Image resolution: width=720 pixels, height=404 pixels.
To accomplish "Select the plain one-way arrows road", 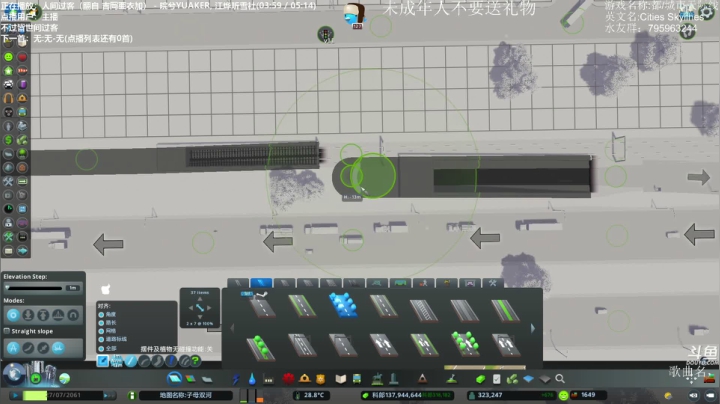I will [383, 345].
